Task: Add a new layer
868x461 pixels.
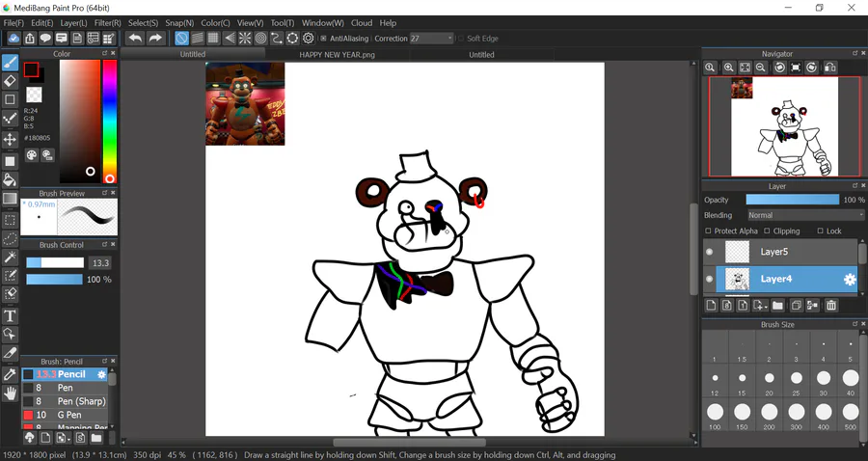Action: pyautogui.click(x=712, y=306)
